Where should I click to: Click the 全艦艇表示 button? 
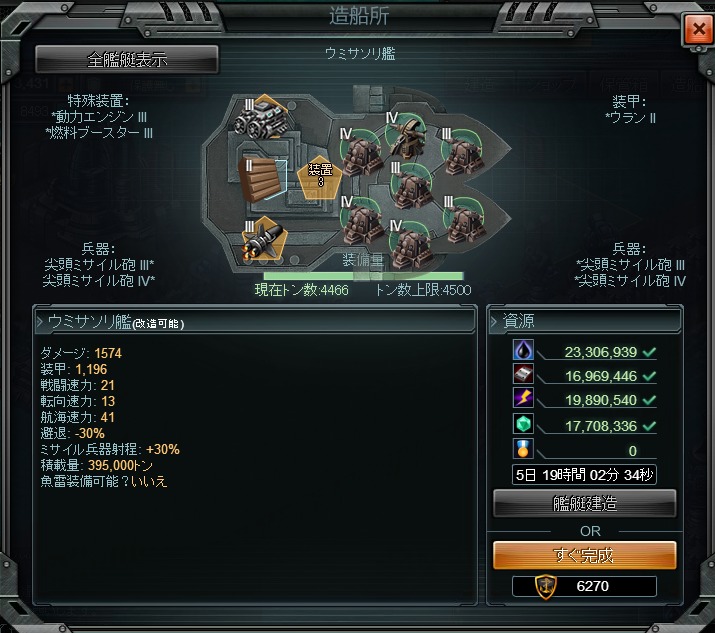pos(127,59)
